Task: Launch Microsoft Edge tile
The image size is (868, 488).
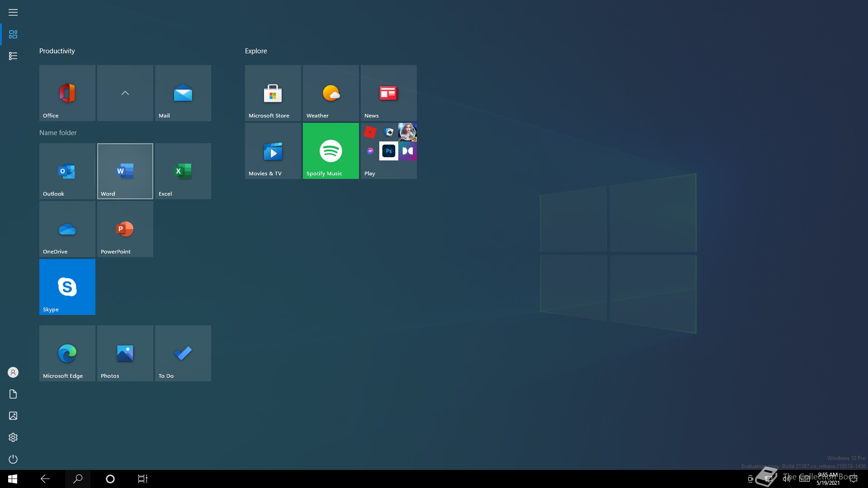Action: coord(67,353)
